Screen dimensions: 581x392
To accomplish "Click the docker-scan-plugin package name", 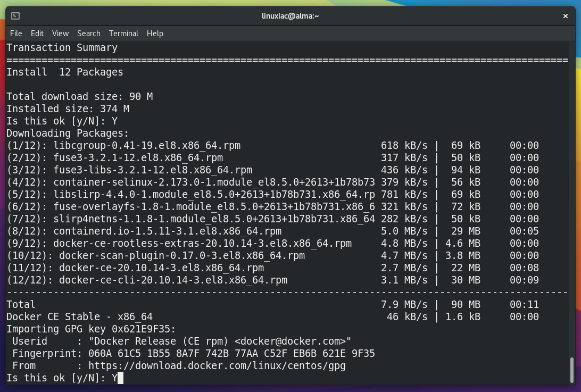I will (x=182, y=256).
